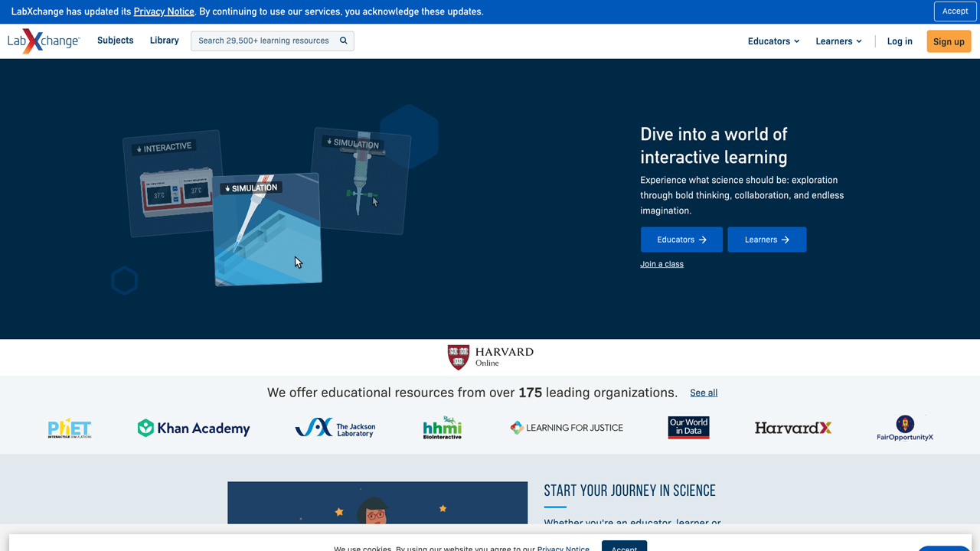This screenshot has width=980, height=551.
Task: Focus the learning resources search field
Action: pos(273,41)
